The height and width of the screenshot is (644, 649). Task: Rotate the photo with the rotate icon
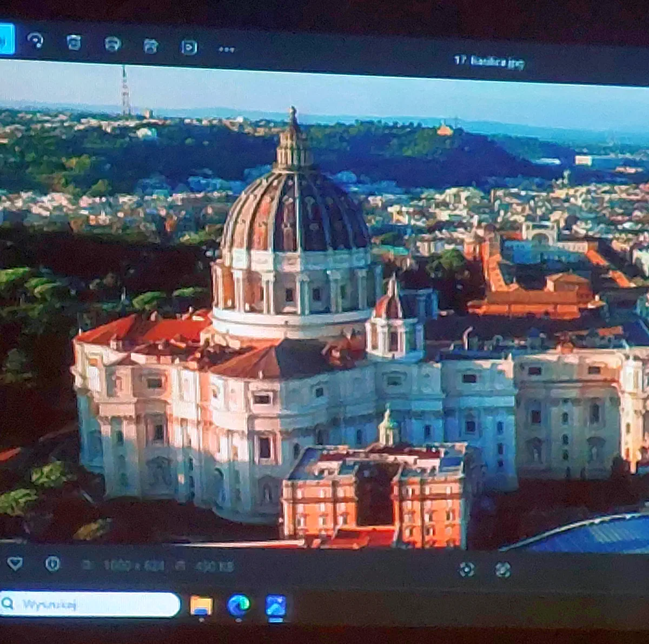coord(36,41)
